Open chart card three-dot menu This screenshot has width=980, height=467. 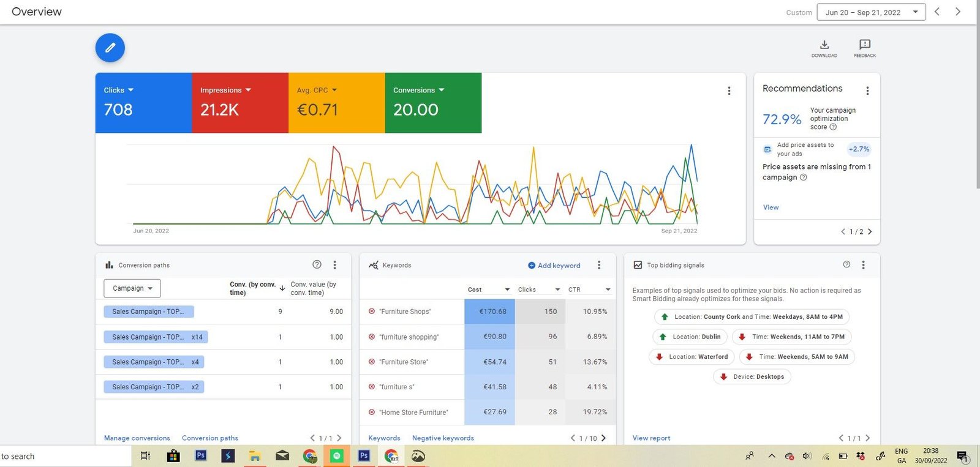(729, 91)
